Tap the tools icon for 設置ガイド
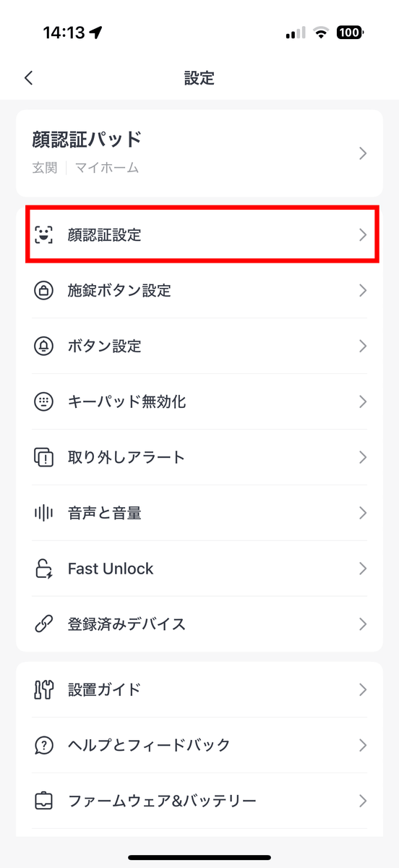Screen dimensions: 399x868 pyautogui.click(x=44, y=689)
